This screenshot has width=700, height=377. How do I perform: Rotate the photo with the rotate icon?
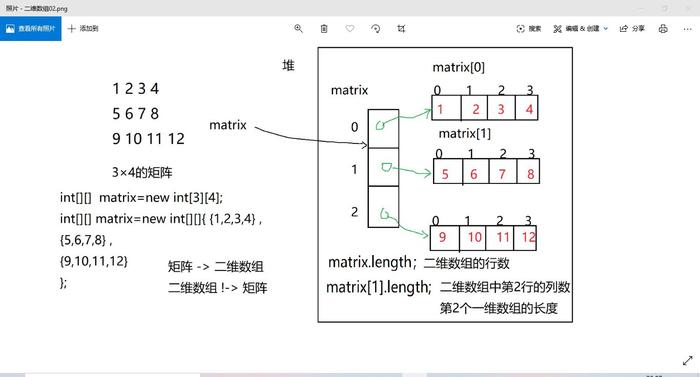tap(375, 29)
